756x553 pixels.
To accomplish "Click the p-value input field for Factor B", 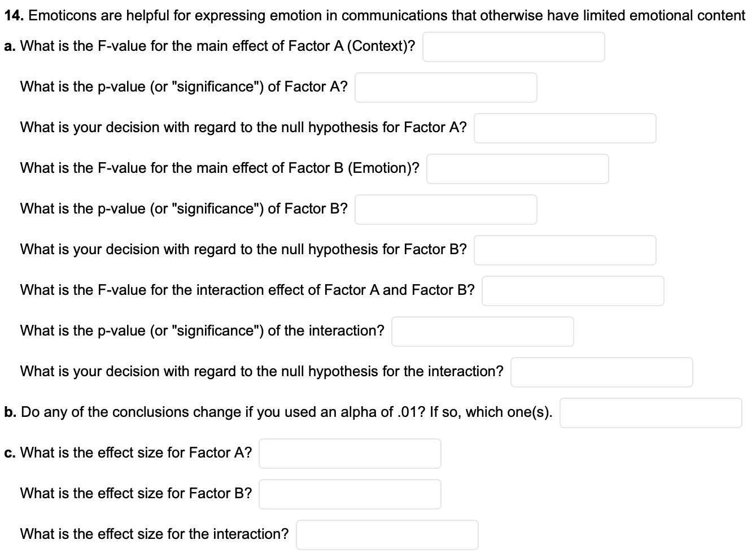I will (x=445, y=209).
